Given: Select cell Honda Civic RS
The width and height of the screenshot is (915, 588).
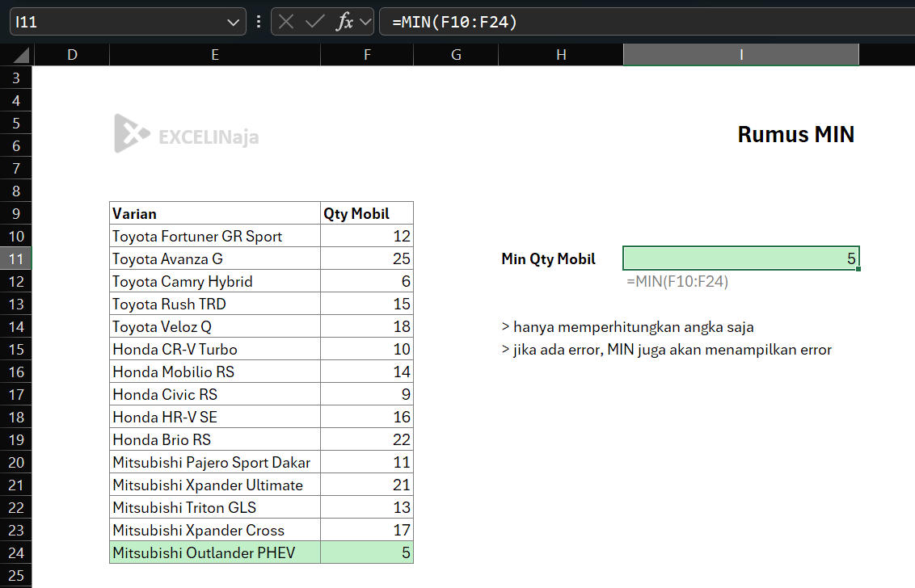Looking at the screenshot, I should click(x=215, y=395).
